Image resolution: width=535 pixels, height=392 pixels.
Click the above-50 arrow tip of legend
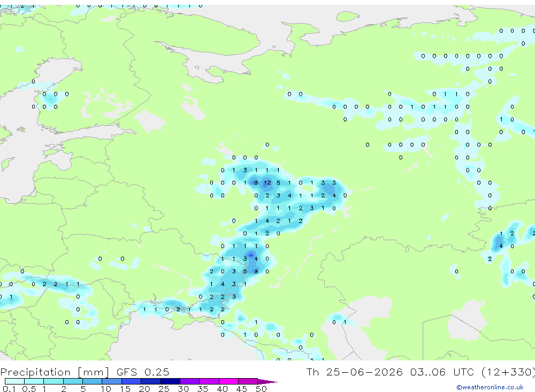point(267,382)
